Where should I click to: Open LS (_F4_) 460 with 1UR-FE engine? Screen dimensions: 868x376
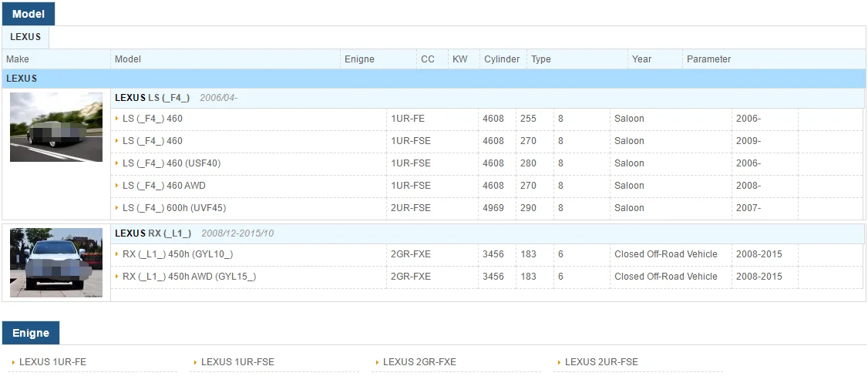[x=152, y=119]
